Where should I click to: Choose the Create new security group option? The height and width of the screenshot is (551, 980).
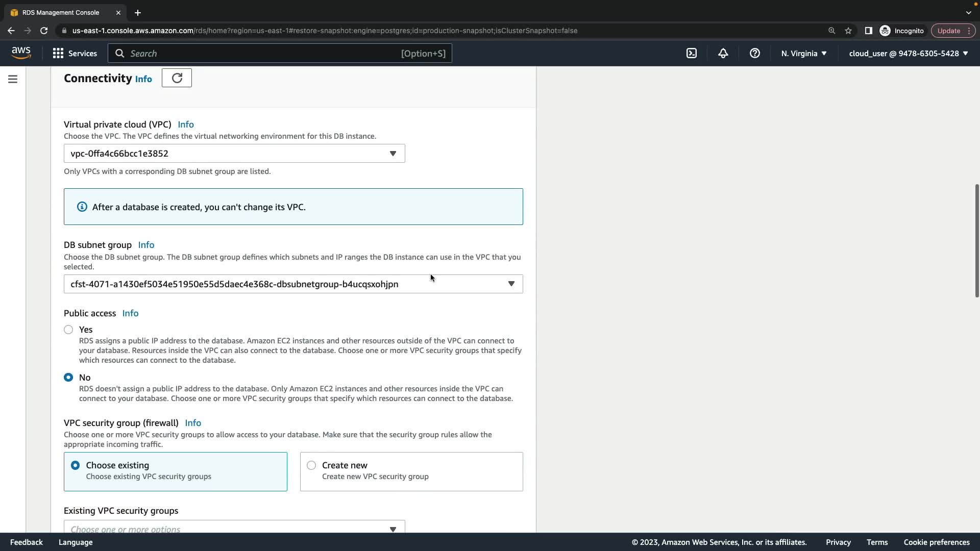(311, 465)
